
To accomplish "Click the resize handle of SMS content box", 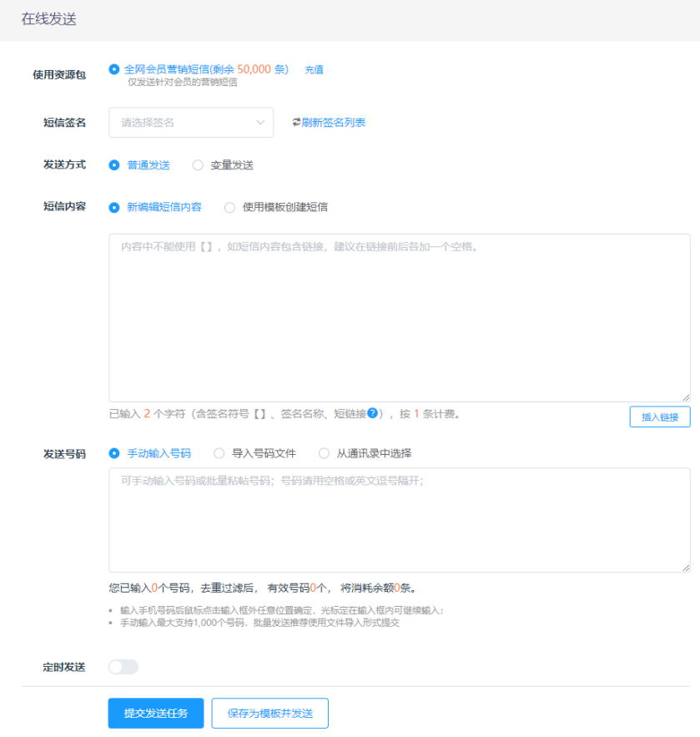I will click(686, 397).
